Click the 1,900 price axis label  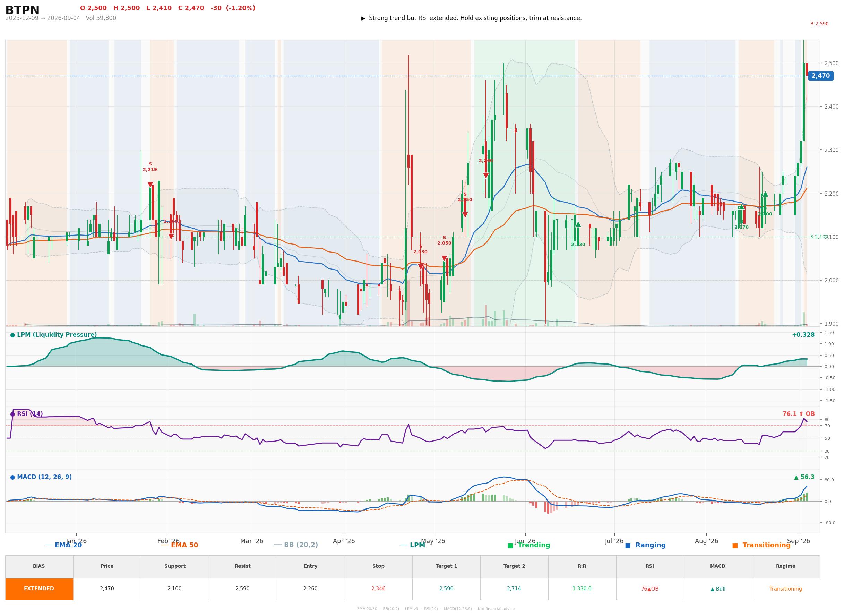coord(832,324)
